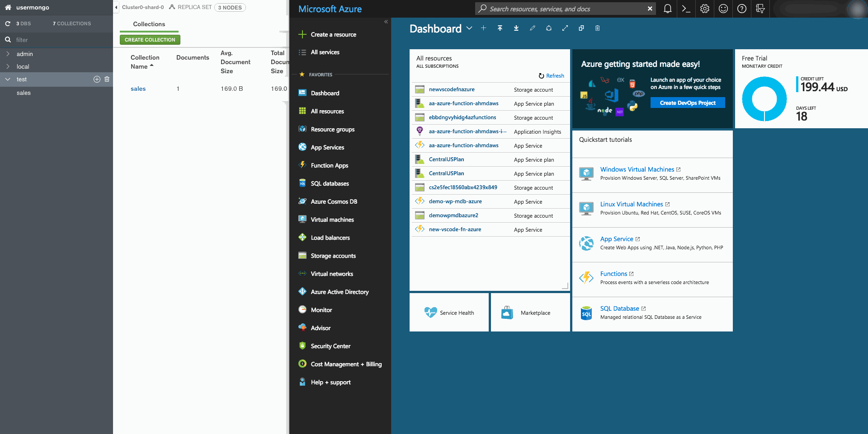Viewport: 868px width, 434px height.
Task: Collapse the test database
Action: pos(8,79)
